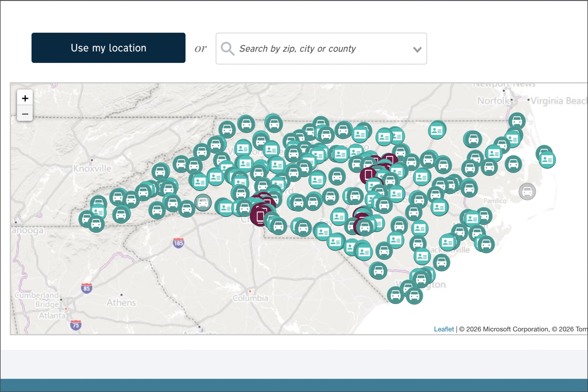Select the license card marker in far western mountains

pos(98,211)
